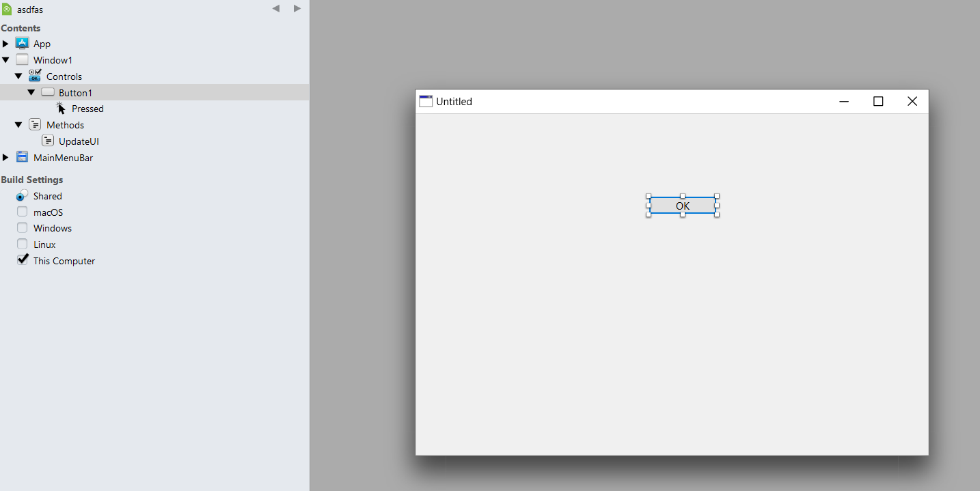Uncheck the This Computer build target
The width and height of the screenshot is (980, 491).
[x=23, y=260]
